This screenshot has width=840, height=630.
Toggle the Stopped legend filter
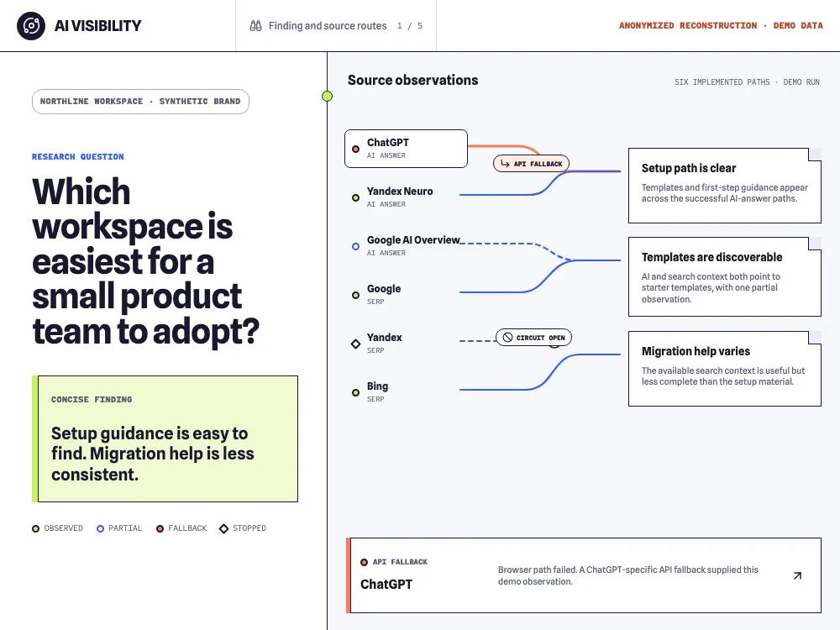pos(243,528)
